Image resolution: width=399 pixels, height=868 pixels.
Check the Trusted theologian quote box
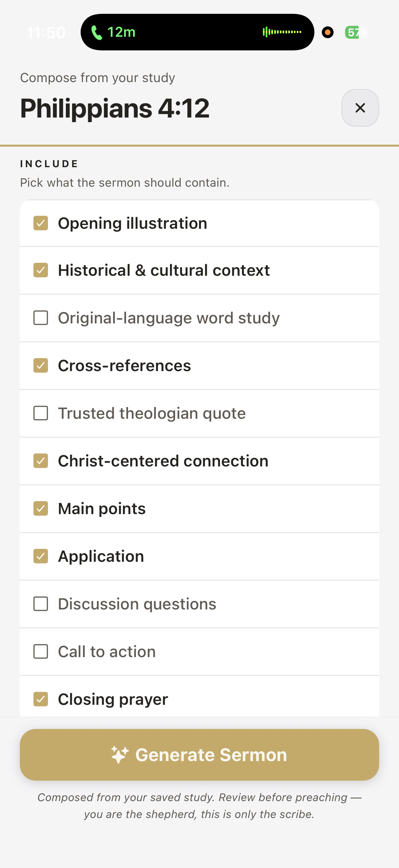(41, 413)
